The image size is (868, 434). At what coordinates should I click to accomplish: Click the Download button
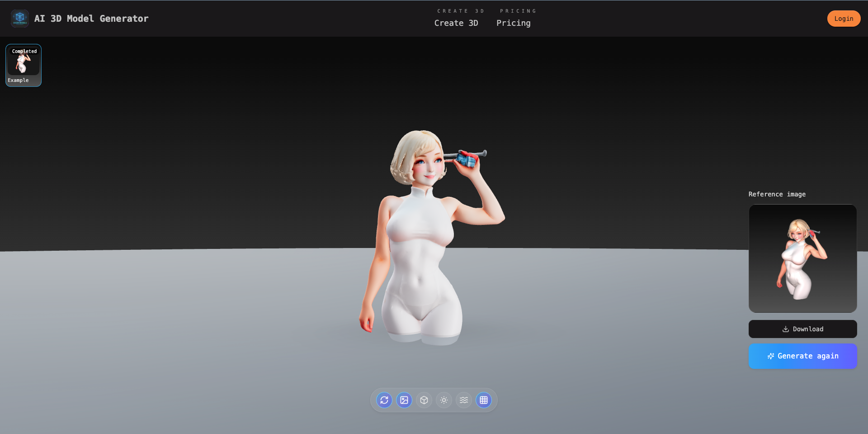click(802, 329)
